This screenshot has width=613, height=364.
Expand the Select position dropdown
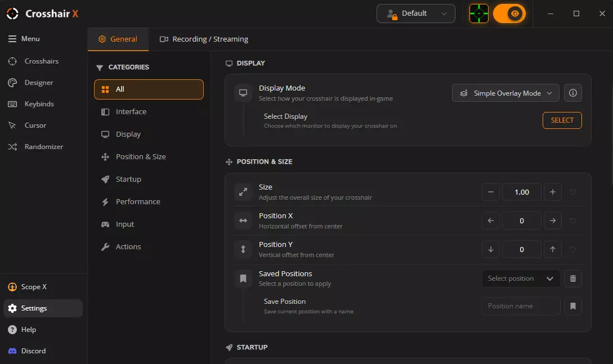pos(521,278)
